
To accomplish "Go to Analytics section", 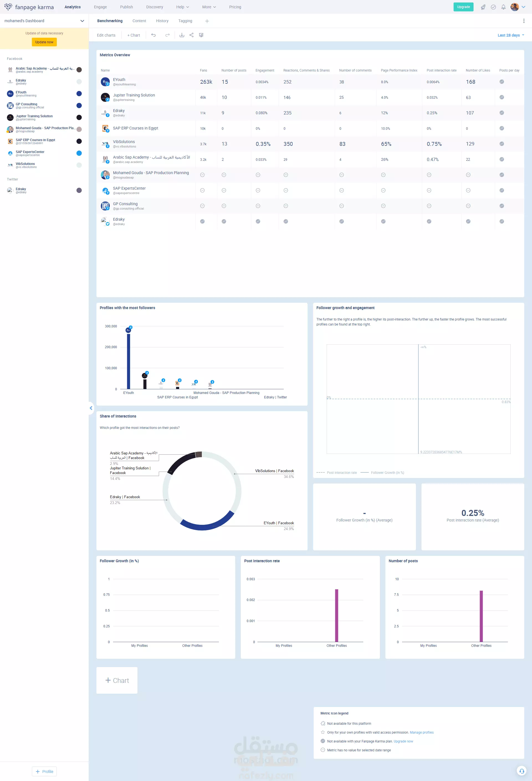I will point(73,7).
